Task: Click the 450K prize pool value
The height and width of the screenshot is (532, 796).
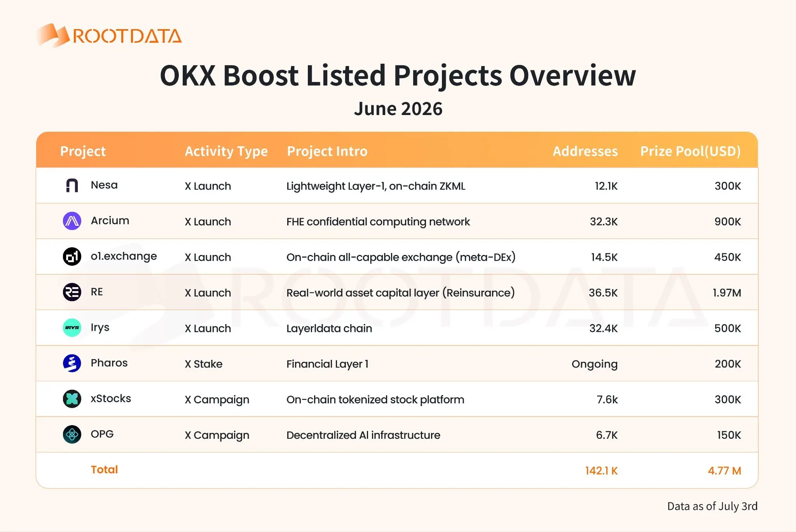Action: 728,257
